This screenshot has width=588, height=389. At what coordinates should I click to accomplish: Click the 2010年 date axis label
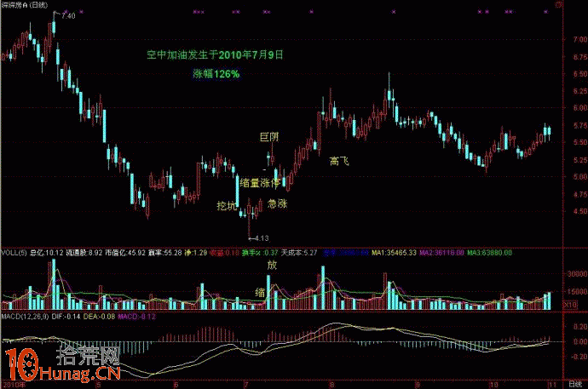tap(14, 385)
